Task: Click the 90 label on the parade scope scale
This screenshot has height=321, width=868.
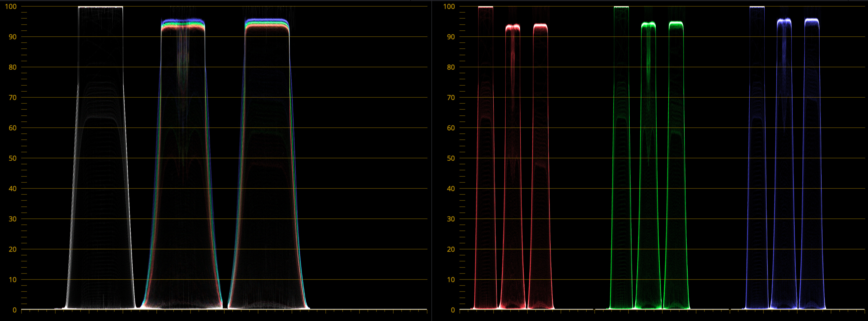Action: click(x=451, y=37)
